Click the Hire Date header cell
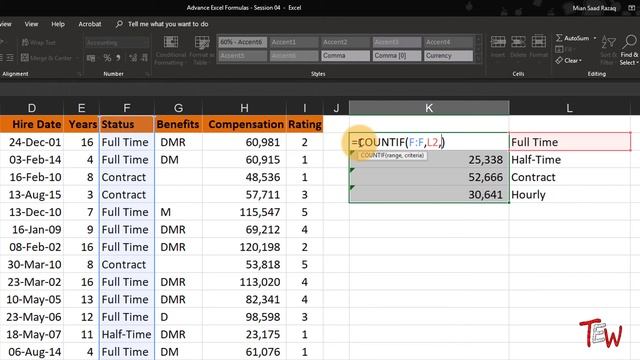Image resolution: width=640 pixels, height=360 pixels. pyautogui.click(x=32, y=124)
